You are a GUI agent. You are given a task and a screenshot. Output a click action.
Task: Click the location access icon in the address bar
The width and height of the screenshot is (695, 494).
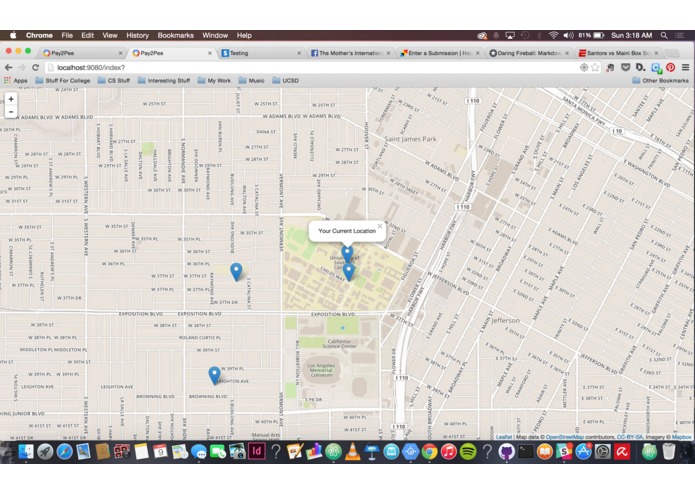(x=584, y=67)
